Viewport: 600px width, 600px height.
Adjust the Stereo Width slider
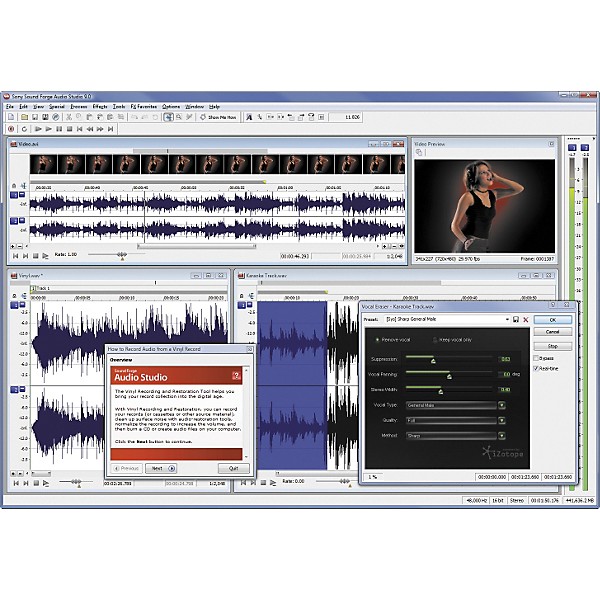440,391
